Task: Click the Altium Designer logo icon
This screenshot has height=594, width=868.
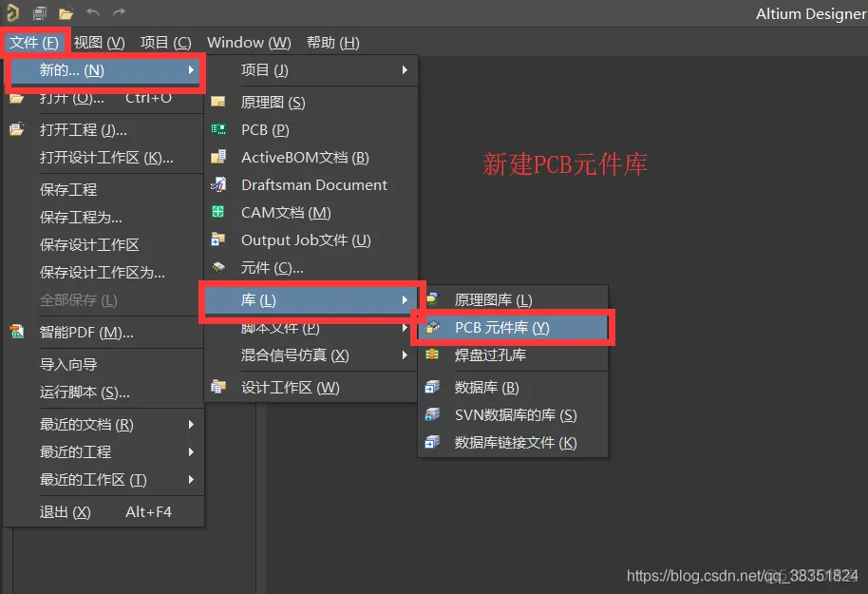Action: point(11,12)
